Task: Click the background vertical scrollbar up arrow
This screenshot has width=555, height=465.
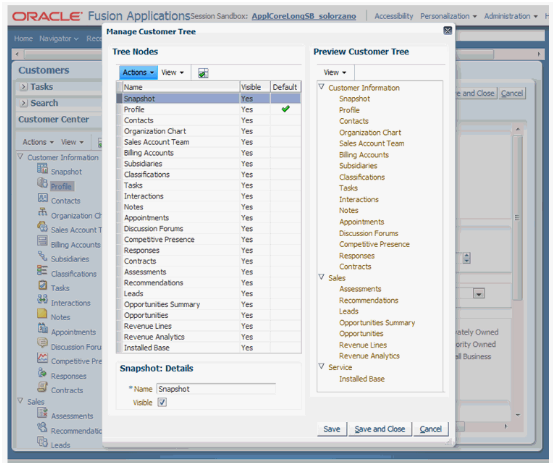Action: 518,129
